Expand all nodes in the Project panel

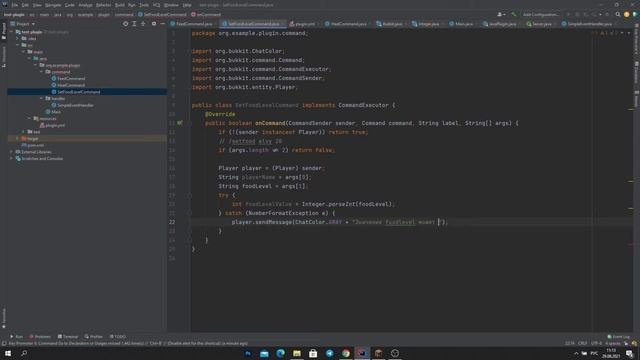[134, 24]
